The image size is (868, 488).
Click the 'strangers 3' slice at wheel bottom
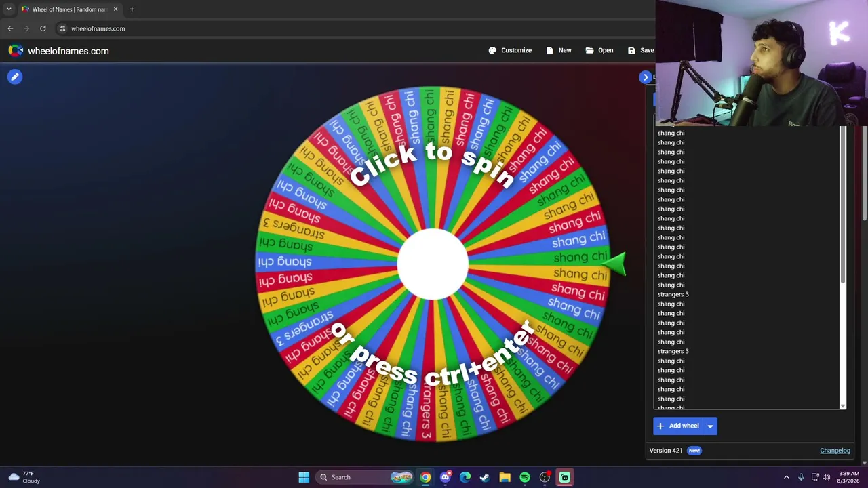point(427,410)
